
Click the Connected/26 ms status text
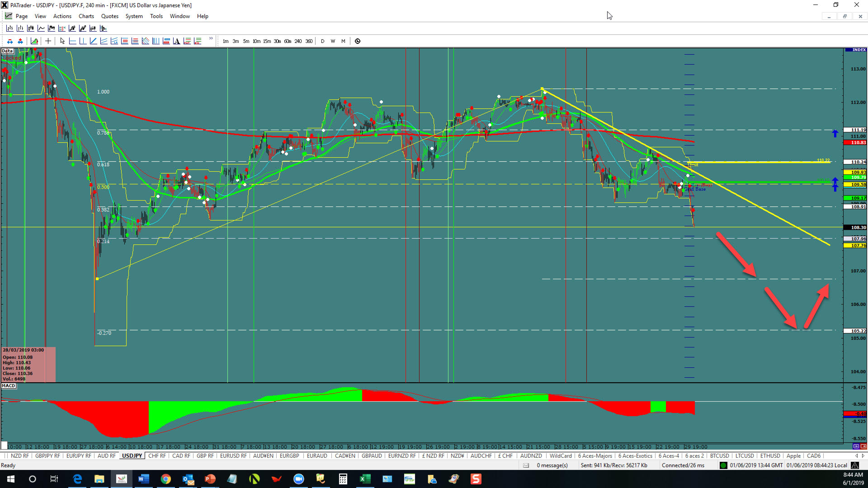[683, 465]
